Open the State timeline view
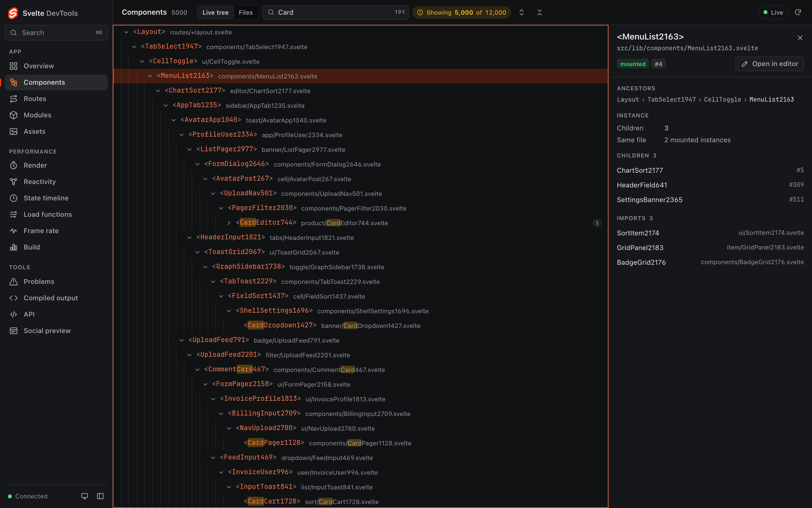812x508 pixels. pyautogui.click(x=56, y=198)
